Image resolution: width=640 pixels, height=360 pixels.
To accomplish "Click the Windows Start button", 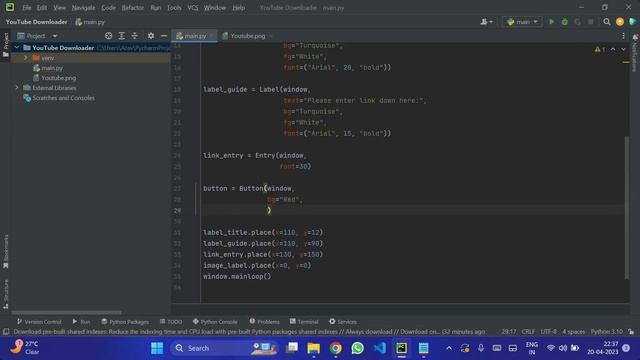I will point(157,348).
